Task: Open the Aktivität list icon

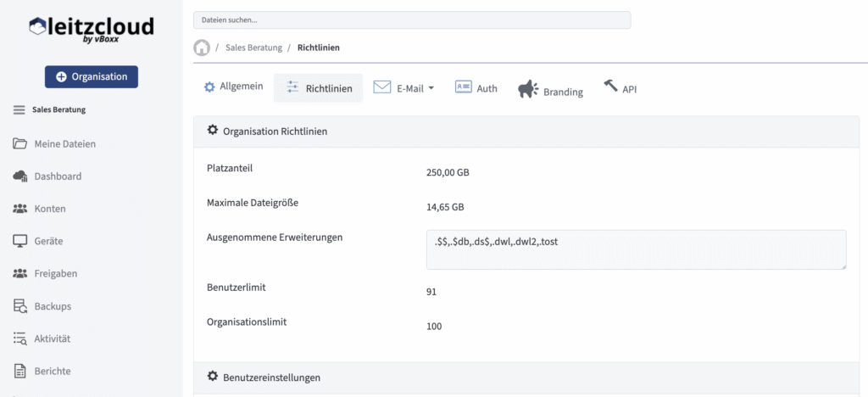Action: [20, 338]
